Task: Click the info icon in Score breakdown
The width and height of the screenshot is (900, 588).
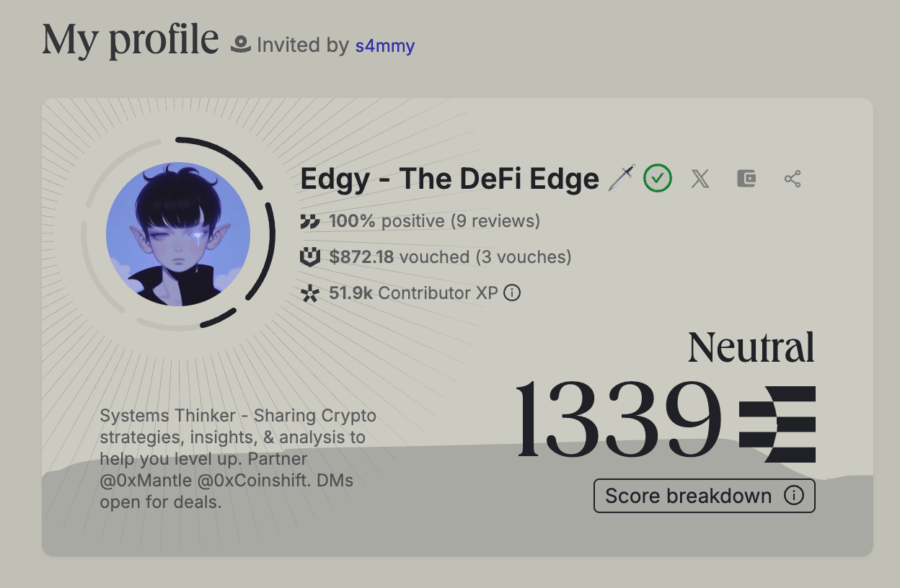Action: (x=794, y=496)
